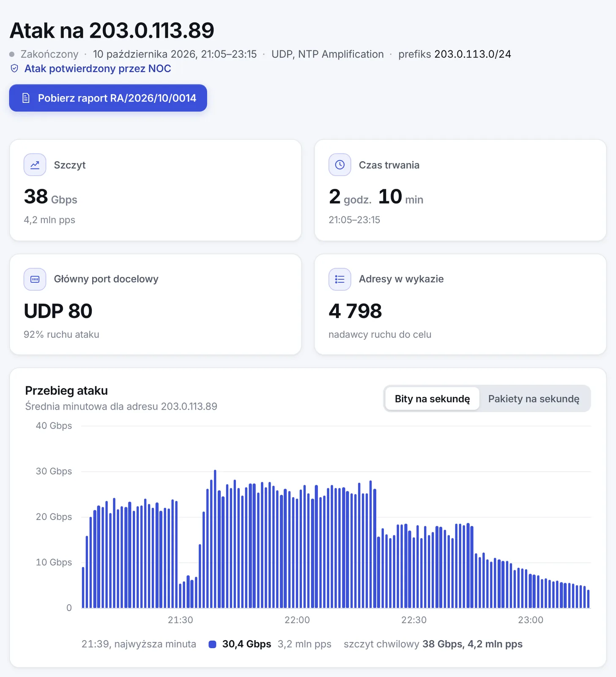Click the list icon beside Adresy w wykazie
This screenshot has height=677, width=616.
click(340, 279)
